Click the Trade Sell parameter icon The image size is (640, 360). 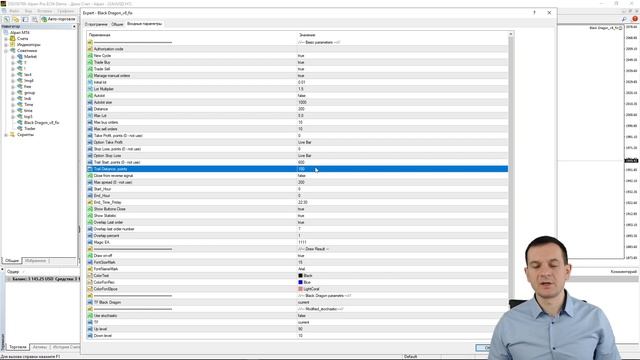90,69
